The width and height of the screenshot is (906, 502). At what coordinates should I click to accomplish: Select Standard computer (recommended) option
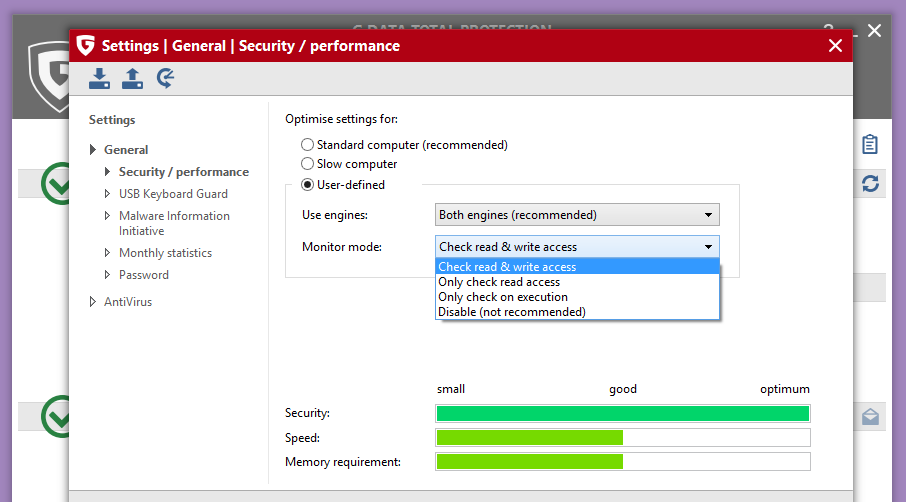click(308, 145)
